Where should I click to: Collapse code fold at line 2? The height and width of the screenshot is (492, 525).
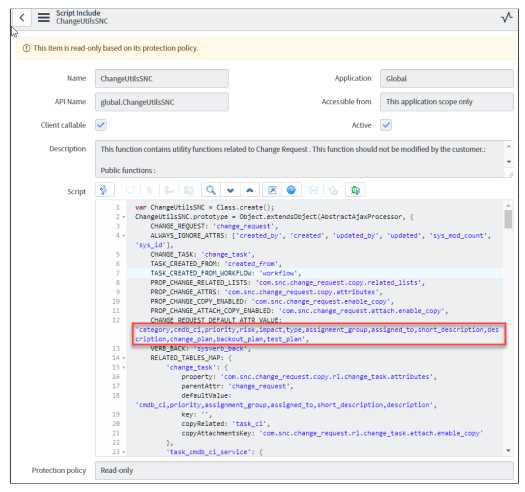pyautogui.click(x=124, y=217)
